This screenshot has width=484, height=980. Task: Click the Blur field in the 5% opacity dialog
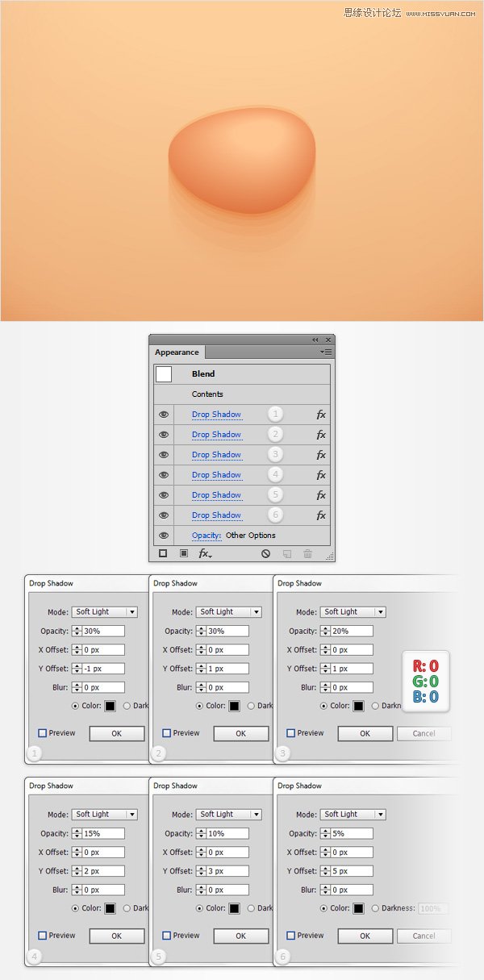click(x=351, y=890)
